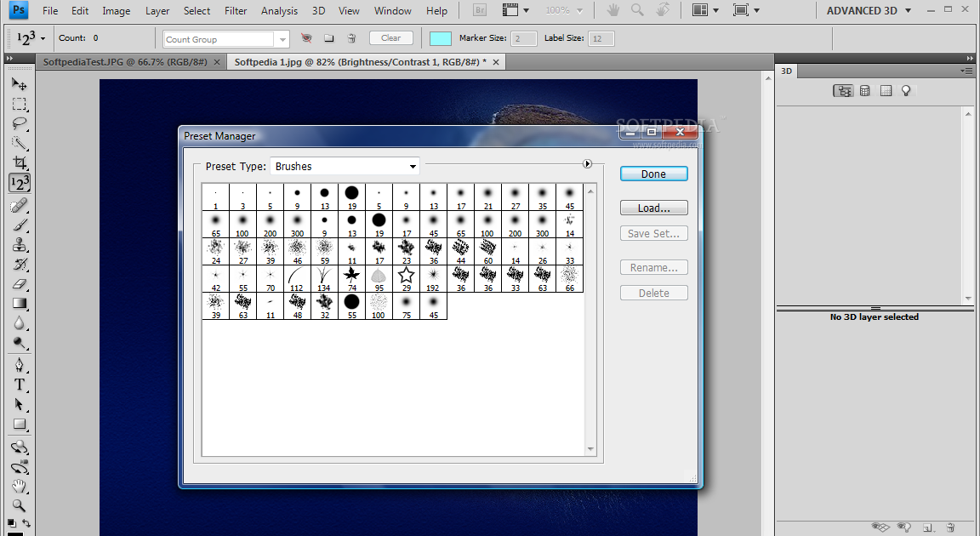The width and height of the screenshot is (980, 536).
Task: Click the cyan count marker color swatch
Action: (x=441, y=38)
